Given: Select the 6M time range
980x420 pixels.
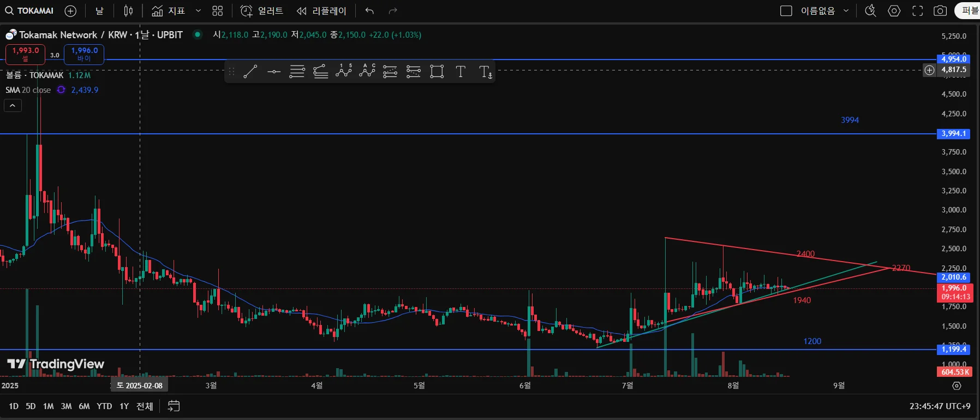Looking at the screenshot, I should coord(84,406).
